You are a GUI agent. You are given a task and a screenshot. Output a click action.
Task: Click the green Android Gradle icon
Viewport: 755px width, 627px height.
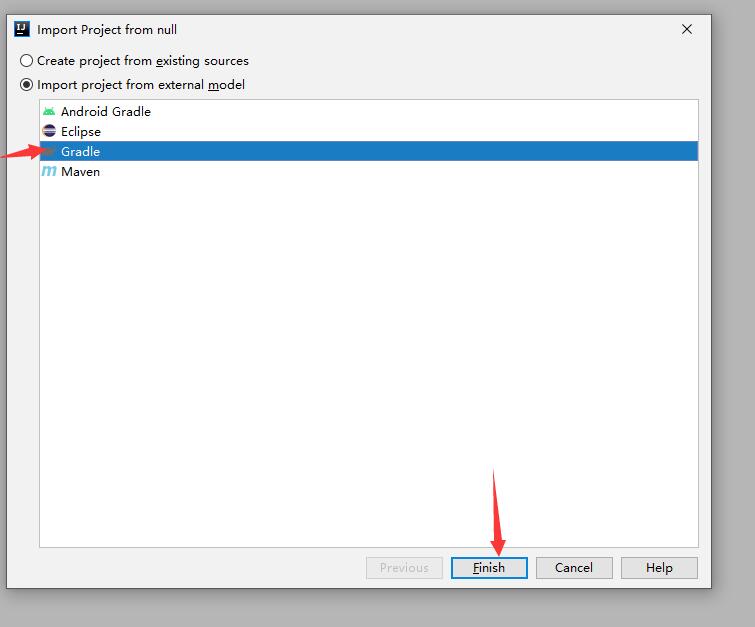(49, 111)
